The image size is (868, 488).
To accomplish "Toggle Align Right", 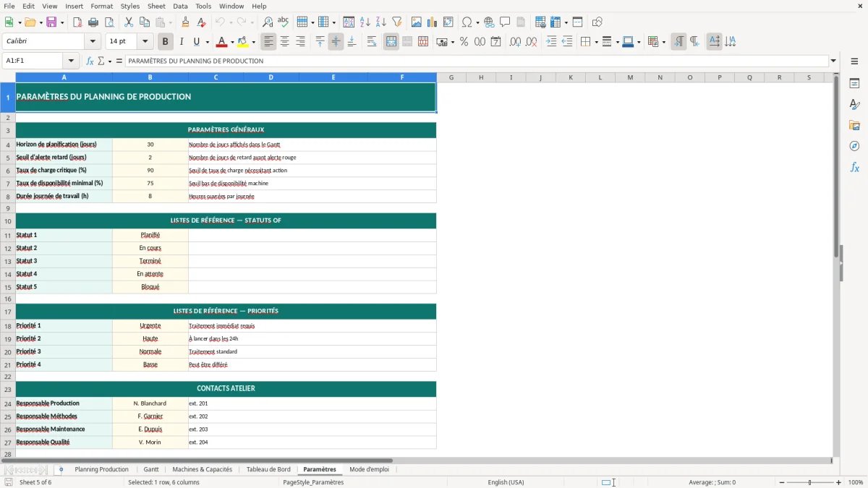I will (x=300, y=42).
